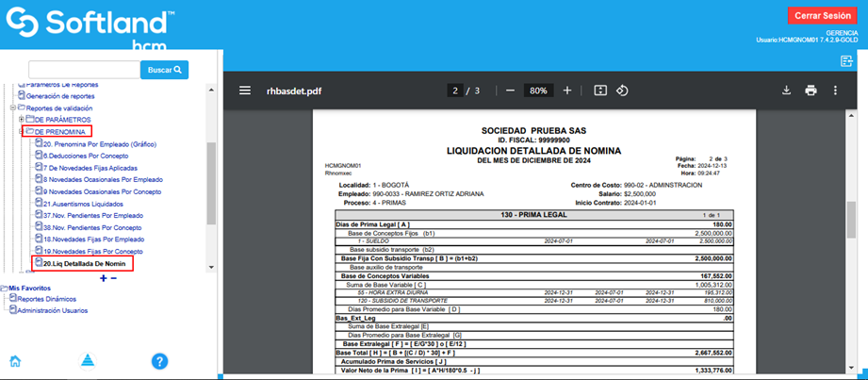Image resolution: width=868 pixels, height=380 pixels.
Task: Open 37.Nov. Pendientes Por Empleado
Action: point(93,216)
